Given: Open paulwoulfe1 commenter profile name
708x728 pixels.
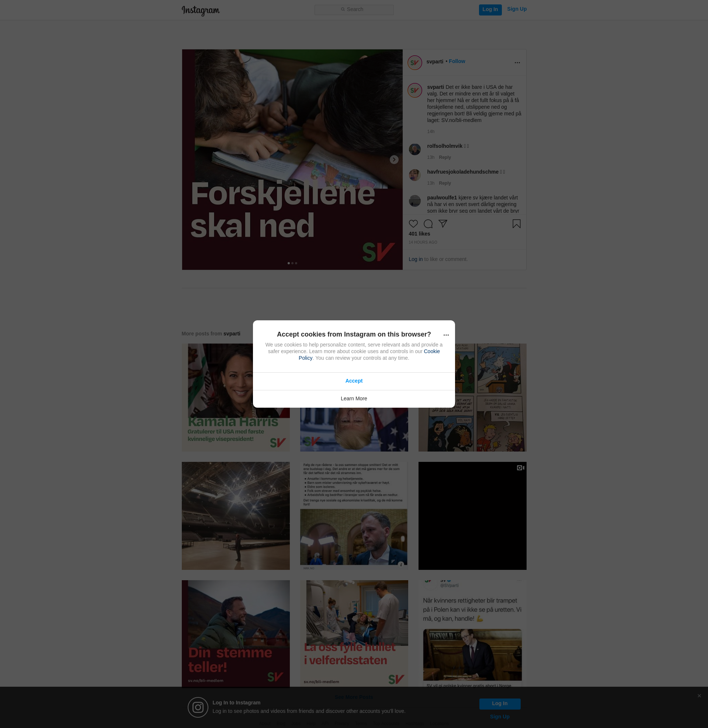Looking at the screenshot, I should coord(442,198).
